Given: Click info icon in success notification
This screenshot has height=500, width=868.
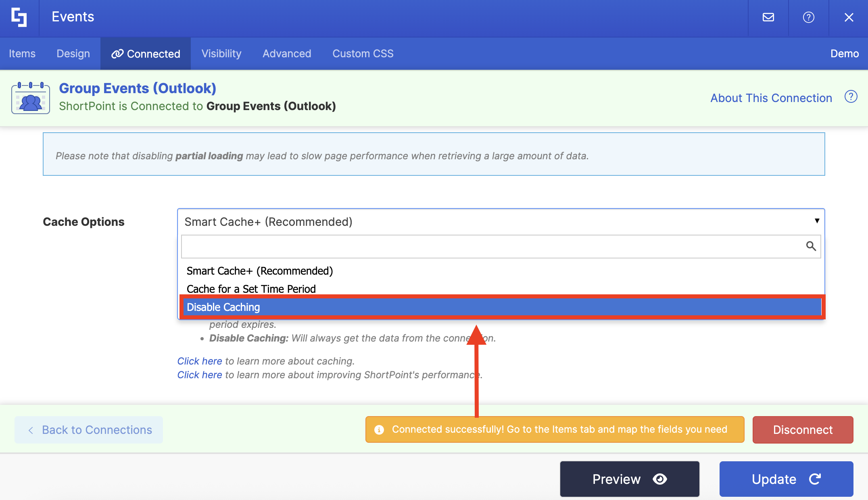Looking at the screenshot, I should (379, 430).
